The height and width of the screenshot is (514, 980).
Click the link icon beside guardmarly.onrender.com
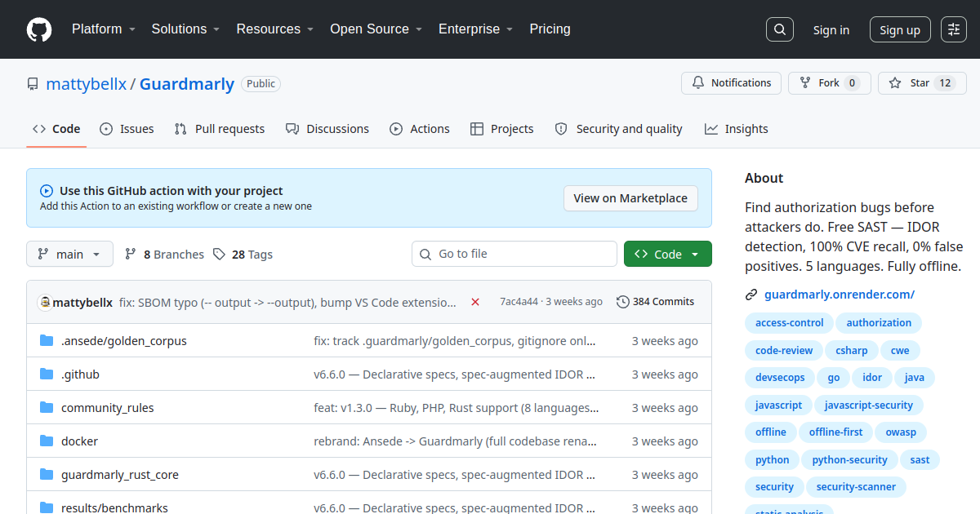(751, 295)
